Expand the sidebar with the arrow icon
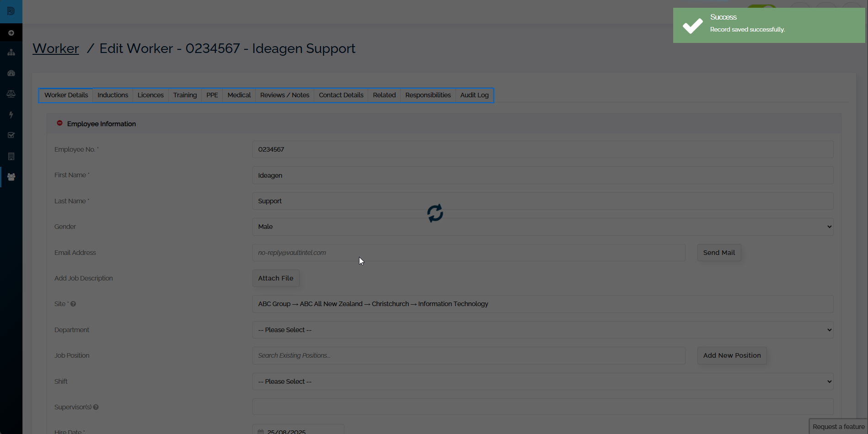868x434 pixels. (11, 33)
